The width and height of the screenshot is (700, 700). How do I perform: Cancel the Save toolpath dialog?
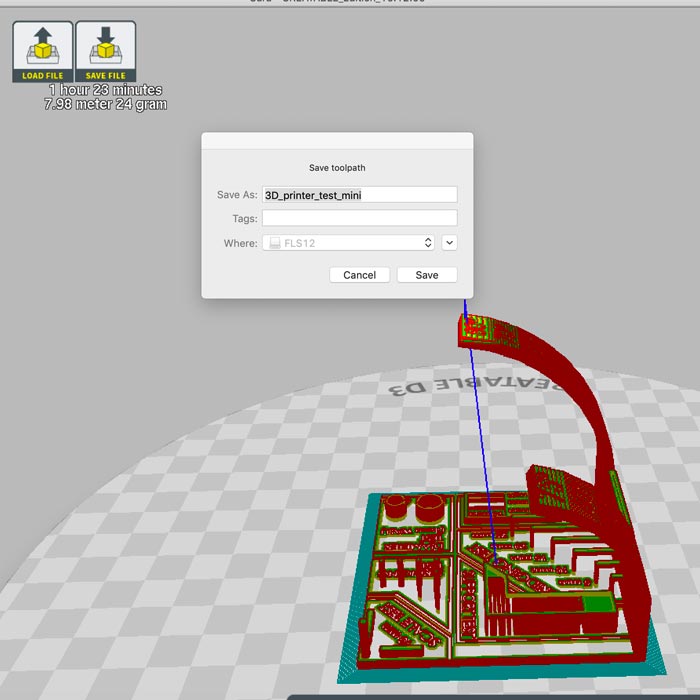(359, 275)
